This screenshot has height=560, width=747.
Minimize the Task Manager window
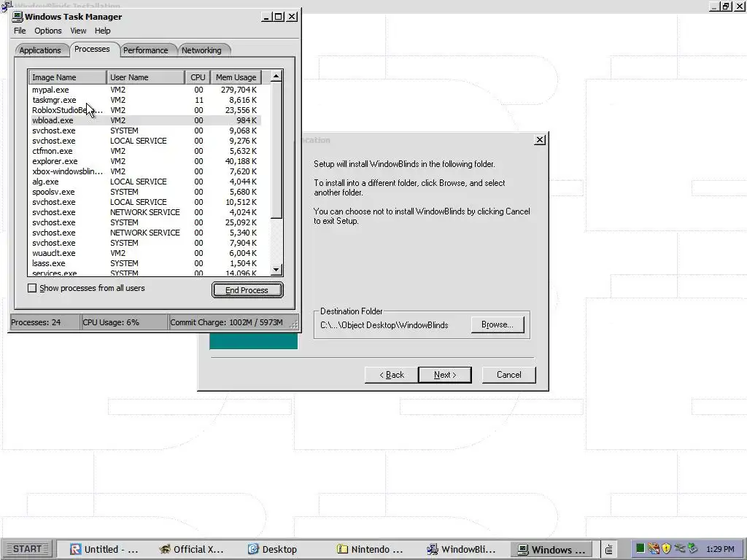tap(267, 17)
